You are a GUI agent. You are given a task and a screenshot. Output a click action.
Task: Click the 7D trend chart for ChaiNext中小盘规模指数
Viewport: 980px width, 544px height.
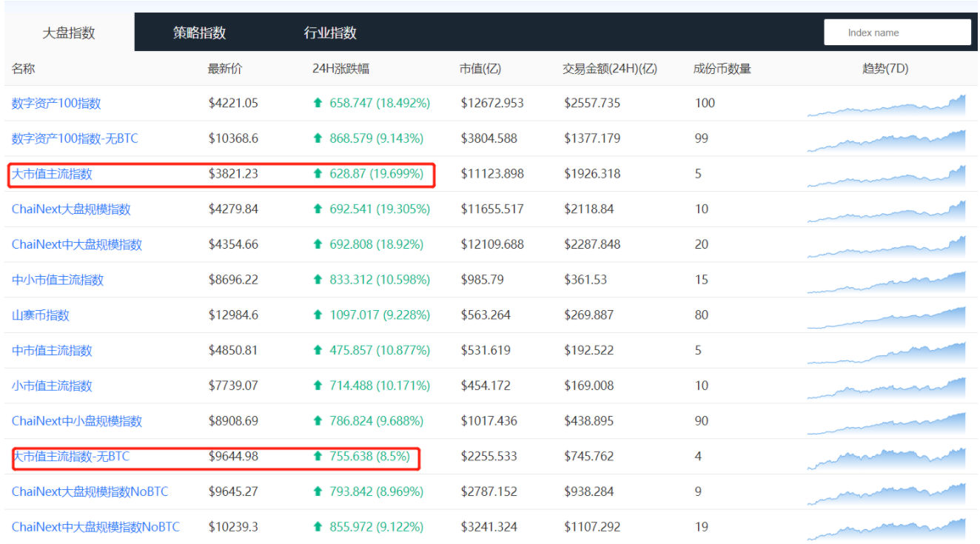pyautogui.click(x=886, y=423)
